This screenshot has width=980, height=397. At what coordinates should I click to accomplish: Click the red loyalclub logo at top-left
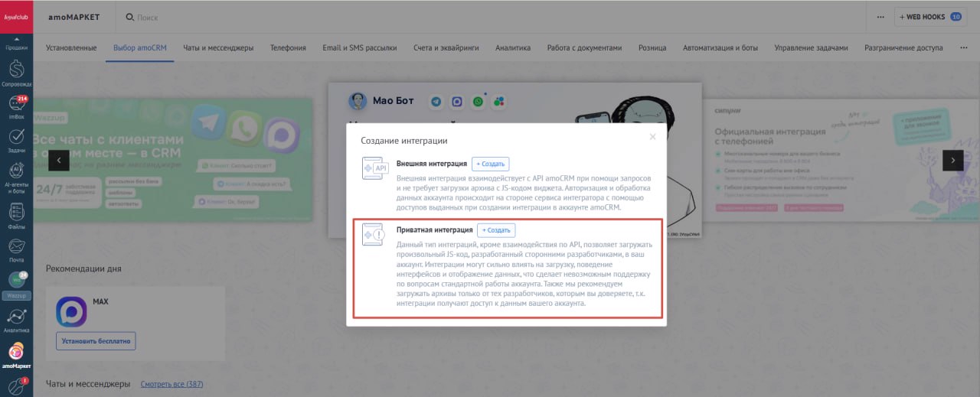(x=16, y=16)
